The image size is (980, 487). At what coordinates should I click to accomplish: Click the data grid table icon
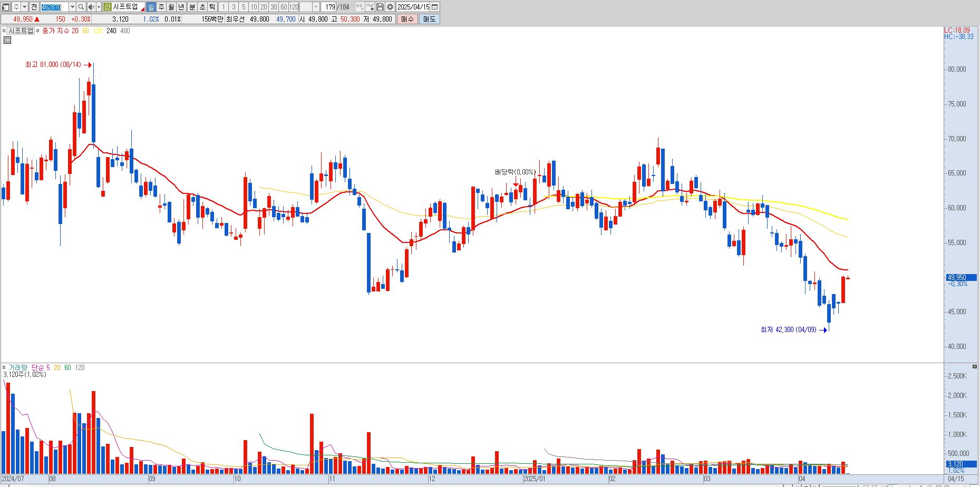point(7,40)
